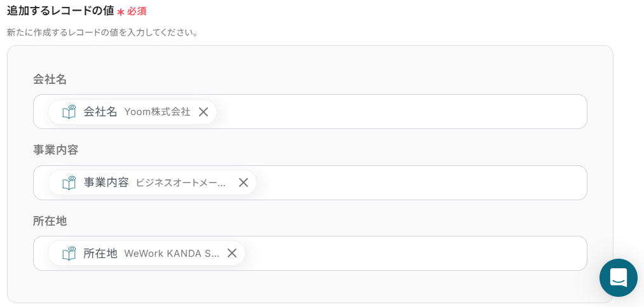Image resolution: width=644 pixels, height=307 pixels.
Task: Click the red 必須 required marker
Action: (137, 11)
